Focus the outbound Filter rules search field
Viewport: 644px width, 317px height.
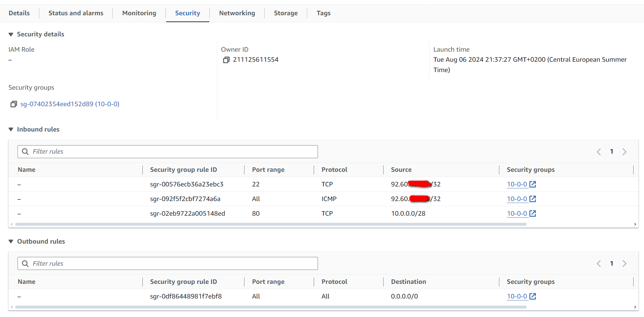172,264
